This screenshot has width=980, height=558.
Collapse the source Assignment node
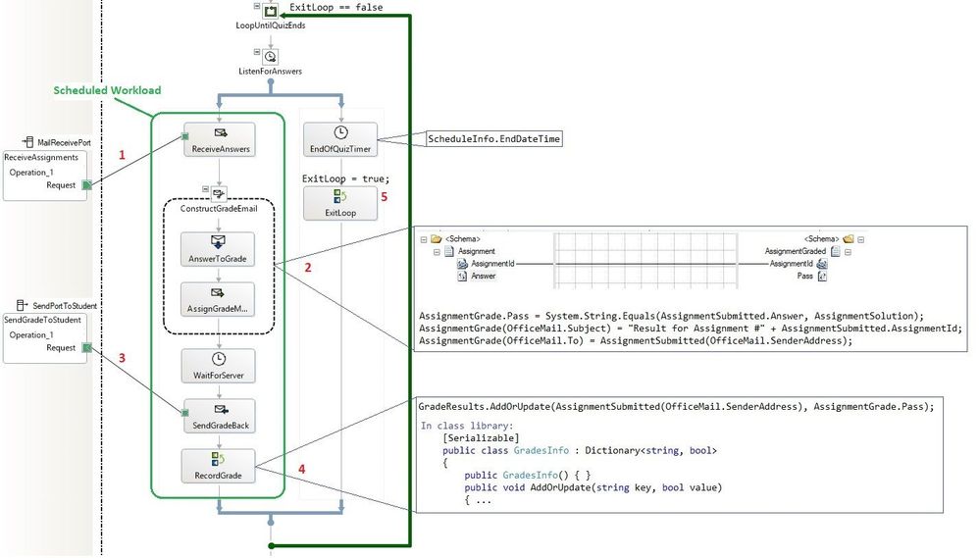(437, 252)
